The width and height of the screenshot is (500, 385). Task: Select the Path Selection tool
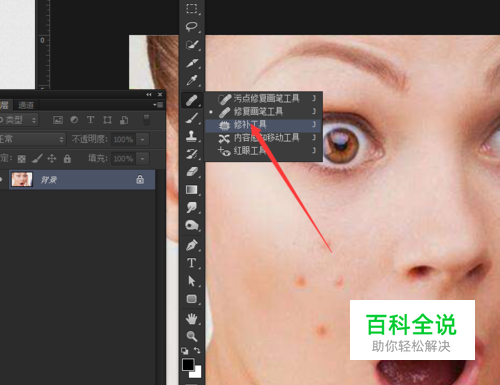point(192,281)
